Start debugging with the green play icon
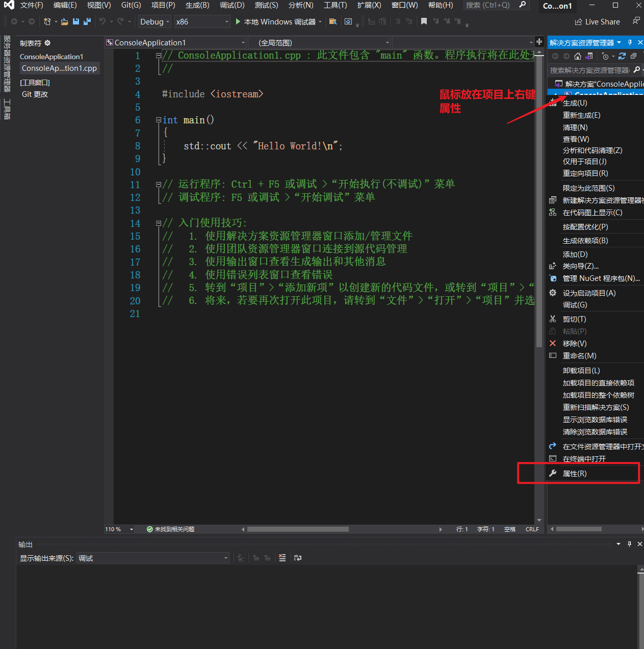644x649 pixels. click(x=238, y=21)
